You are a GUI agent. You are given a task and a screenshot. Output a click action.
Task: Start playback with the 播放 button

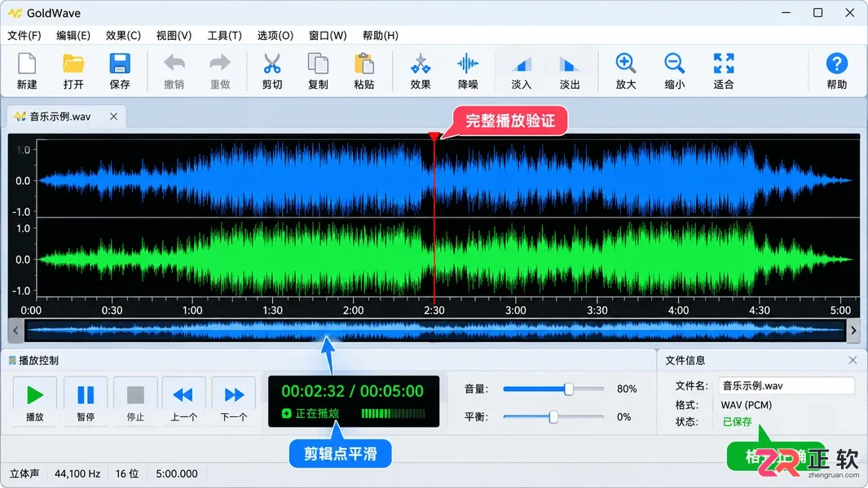pyautogui.click(x=35, y=401)
